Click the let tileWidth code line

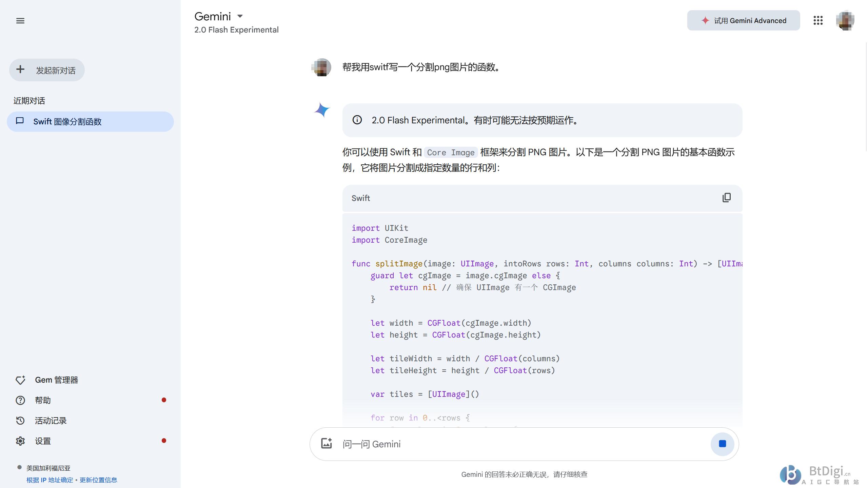pyautogui.click(x=465, y=359)
